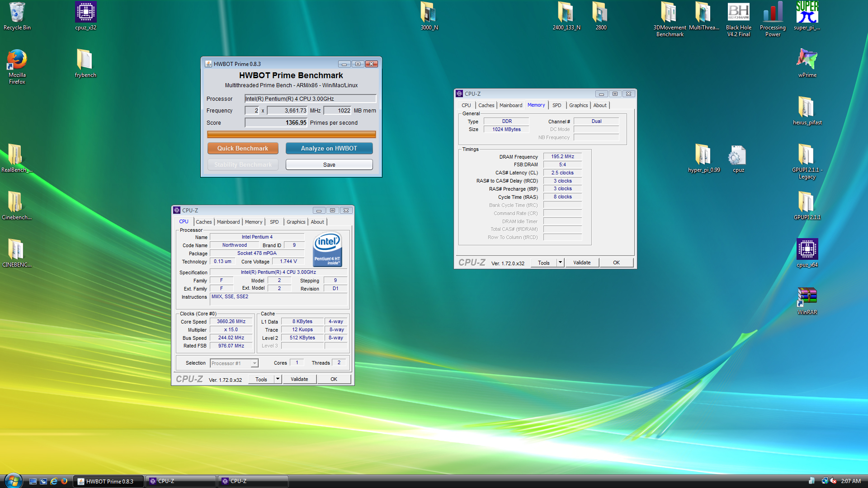This screenshot has width=868, height=488.
Task: Open the CINEBENC... folder icon
Action: [16, 253]
